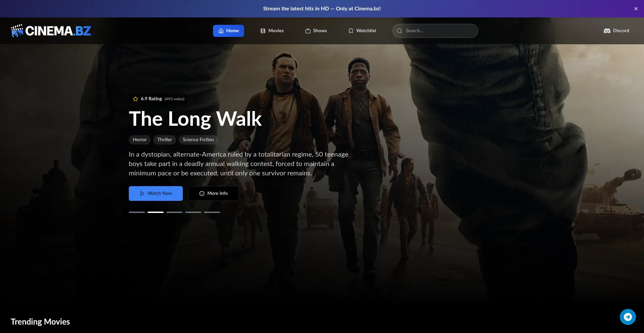Screen dimensions: 644x333
Task: Click the Discord icon in header
Action: pyautogui.click(x=607, y=31)
